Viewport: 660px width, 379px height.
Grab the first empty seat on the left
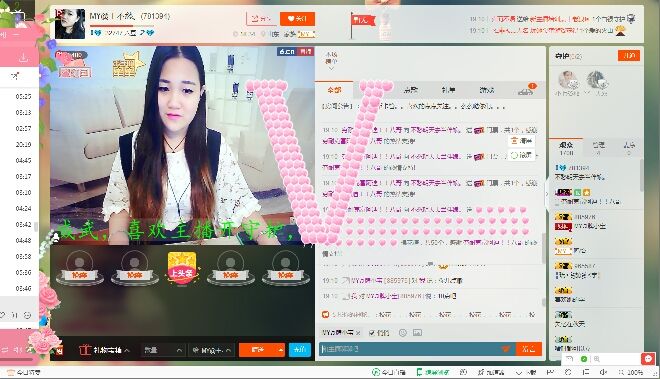[x=80, y=268]
